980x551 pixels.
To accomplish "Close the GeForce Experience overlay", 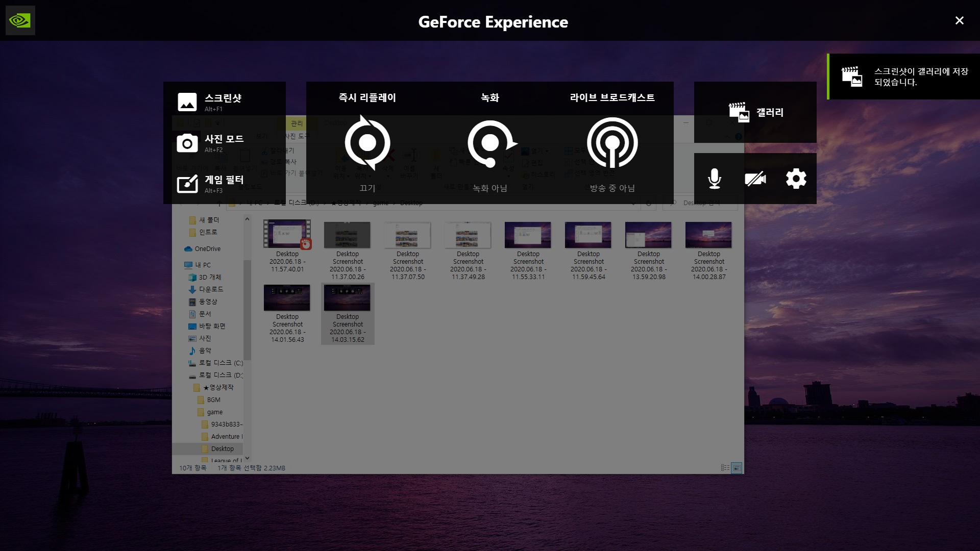I will (x=960, y=20).
